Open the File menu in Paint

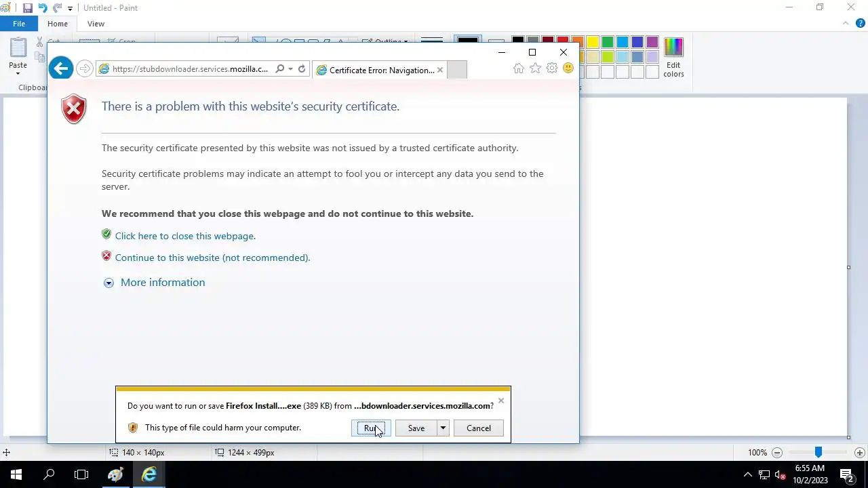[19, 24]
